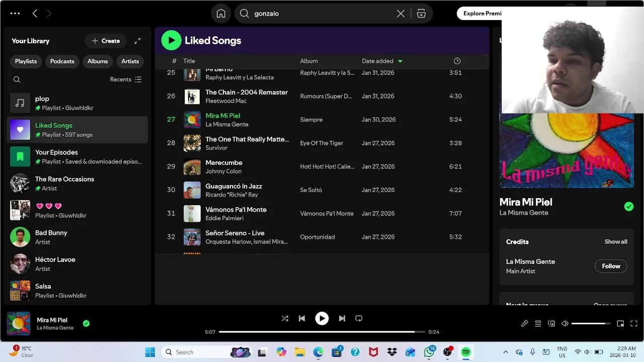Open the Bad Bunny artist entry
Viewport: 644px width, 362px height.
pos(77,237)
